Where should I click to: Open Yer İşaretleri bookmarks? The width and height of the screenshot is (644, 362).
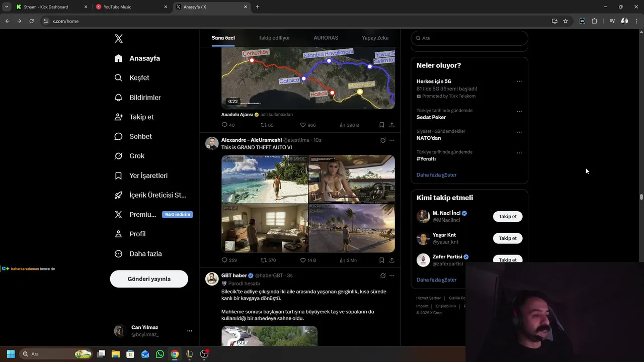click(x=141, y=175)
